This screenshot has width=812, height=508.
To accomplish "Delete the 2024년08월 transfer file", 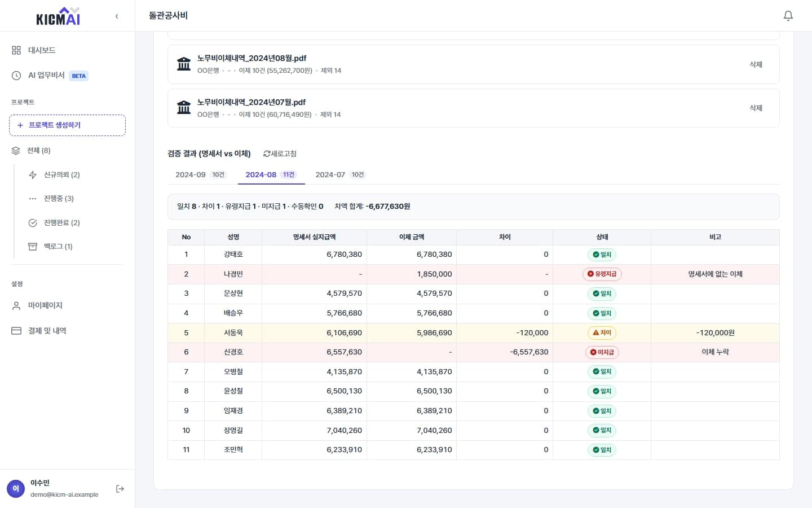I will click(x=756, y=64).
